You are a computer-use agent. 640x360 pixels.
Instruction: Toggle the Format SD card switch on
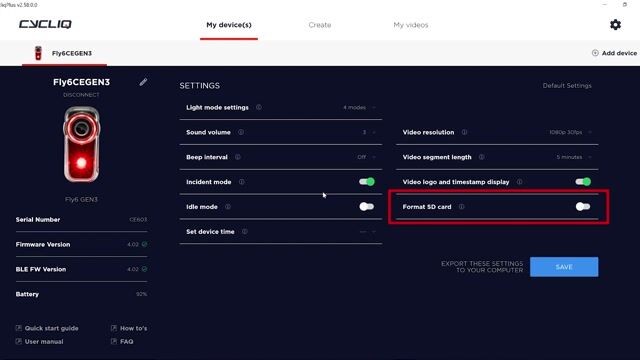point(583,207)
